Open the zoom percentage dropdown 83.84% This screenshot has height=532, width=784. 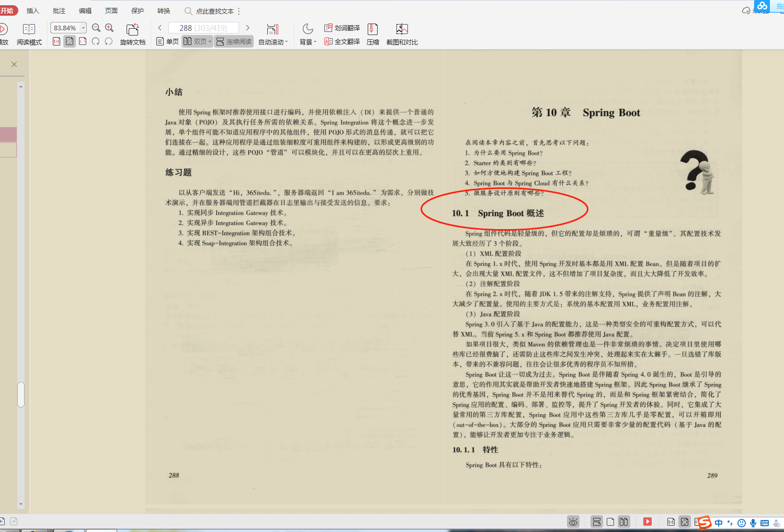click(x=83, y=28)
